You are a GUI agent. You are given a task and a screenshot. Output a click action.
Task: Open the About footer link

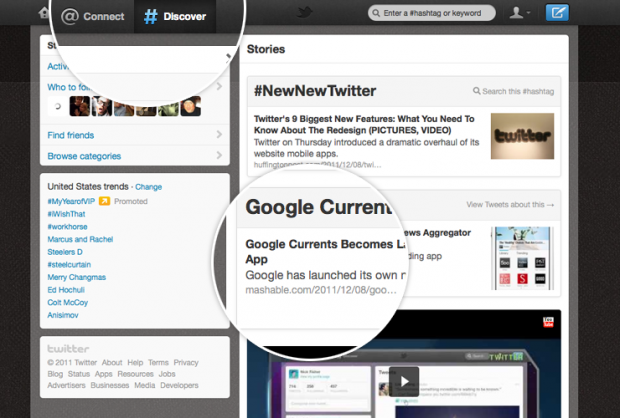(112, 363)
